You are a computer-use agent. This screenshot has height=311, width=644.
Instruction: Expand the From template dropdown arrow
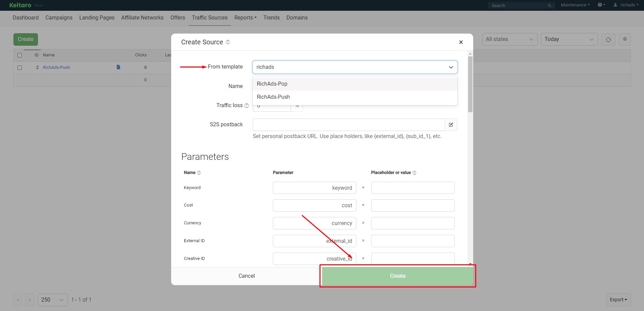pyautogui.click(x=451, y=67)
